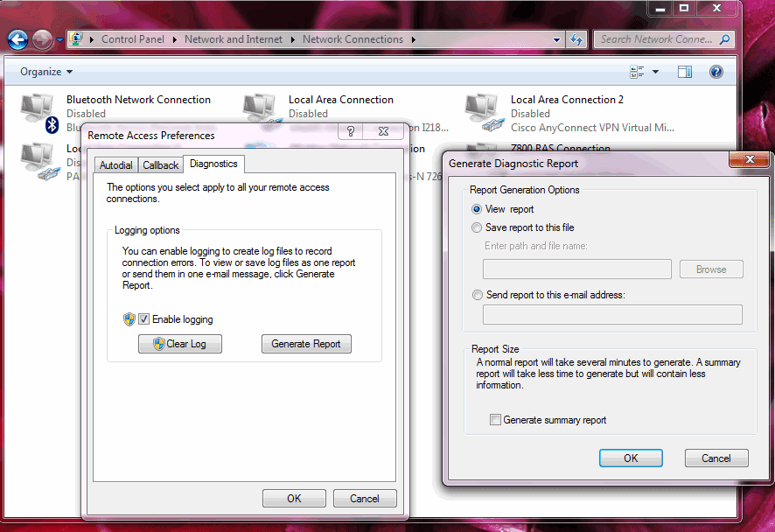This screenshot has width=775, height=532.
Task: Cancel the Remote Access Preferences dialog
Action: coord(365,499)
